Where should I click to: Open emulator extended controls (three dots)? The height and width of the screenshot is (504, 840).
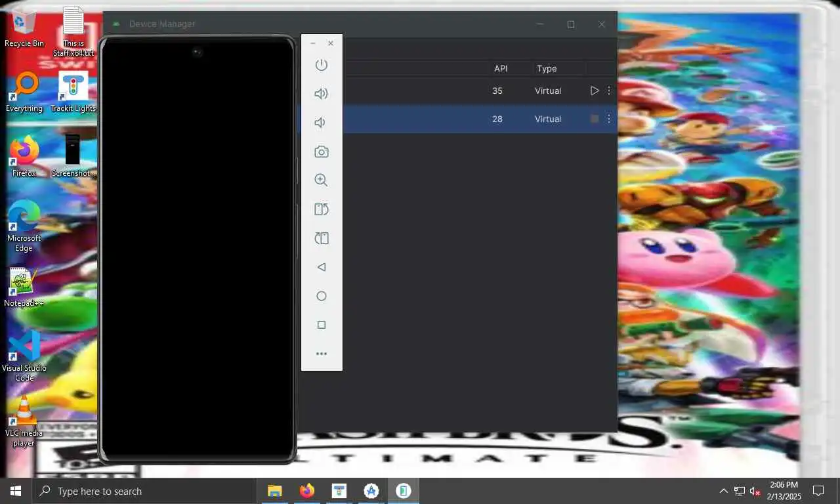click(321, 354)
